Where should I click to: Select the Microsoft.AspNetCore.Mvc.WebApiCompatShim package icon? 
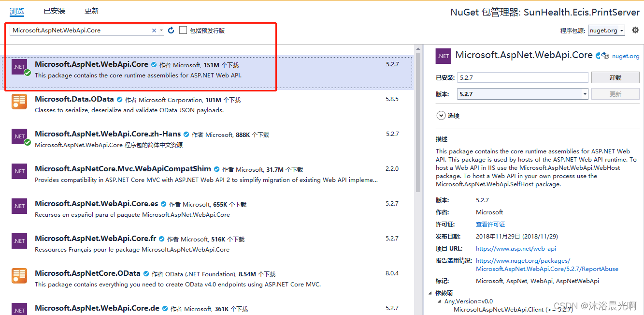(x=19, y=171)
